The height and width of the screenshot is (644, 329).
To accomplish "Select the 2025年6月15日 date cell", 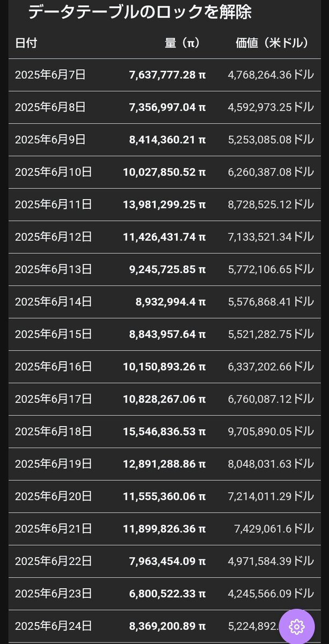I will point(54,334).
